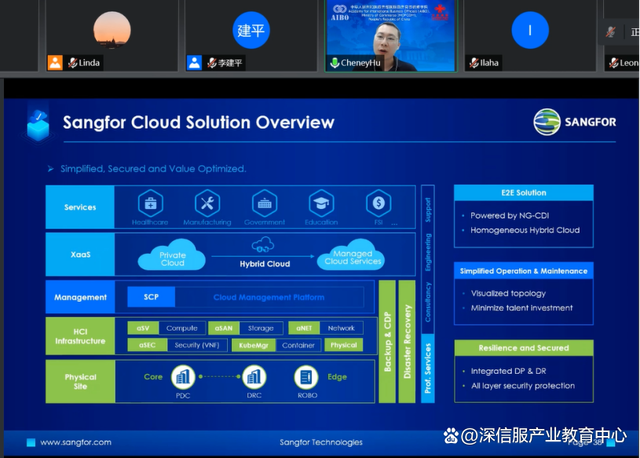The height and width of the screenshot is (458, 640).
Task: Click the Services layer label
Action: tap(80, 207)
